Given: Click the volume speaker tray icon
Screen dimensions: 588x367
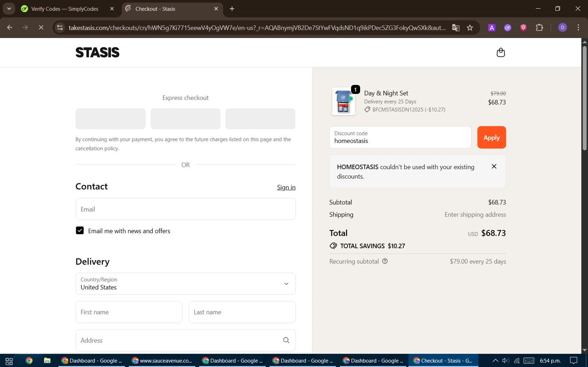Looking at the screenshot, I should 506,361.
